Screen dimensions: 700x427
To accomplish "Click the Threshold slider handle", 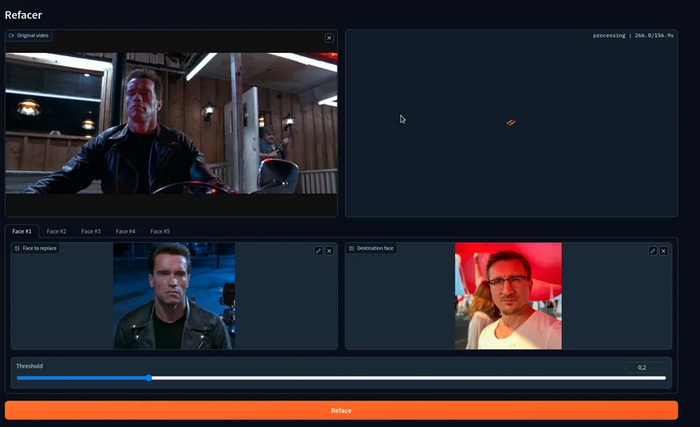I will point(149,378).
